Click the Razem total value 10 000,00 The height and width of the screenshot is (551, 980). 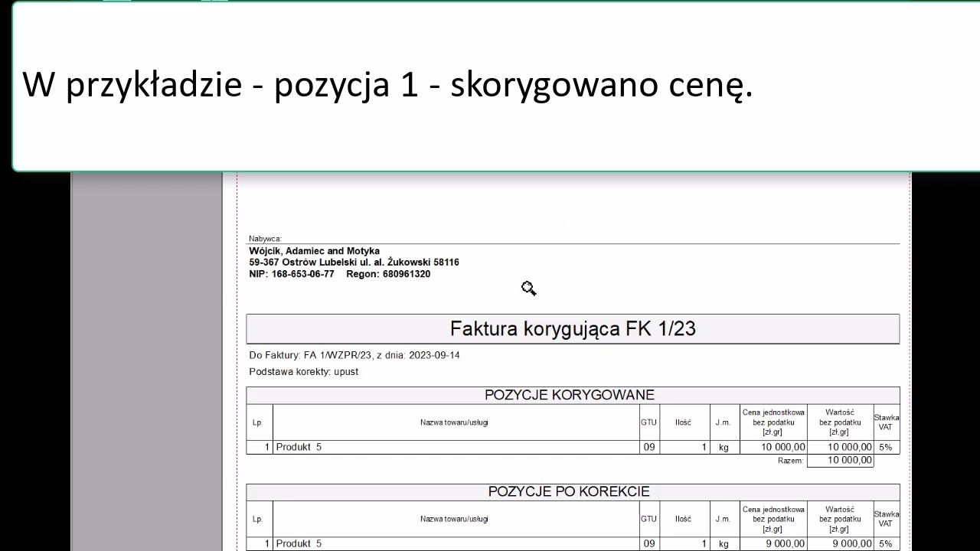click(850, 460)
